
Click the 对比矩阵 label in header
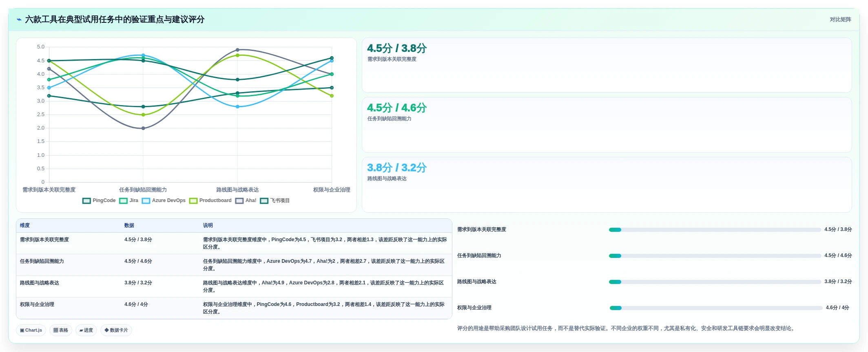coord(840,20)
